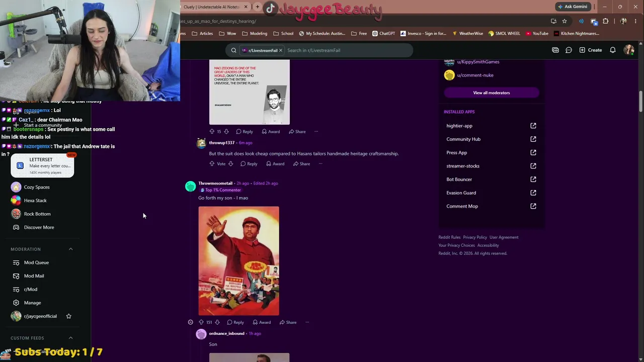The width and height of the screenshot is (644, 362).
Task: Open the ChatGPT bookmark
Action: point(384,34)
